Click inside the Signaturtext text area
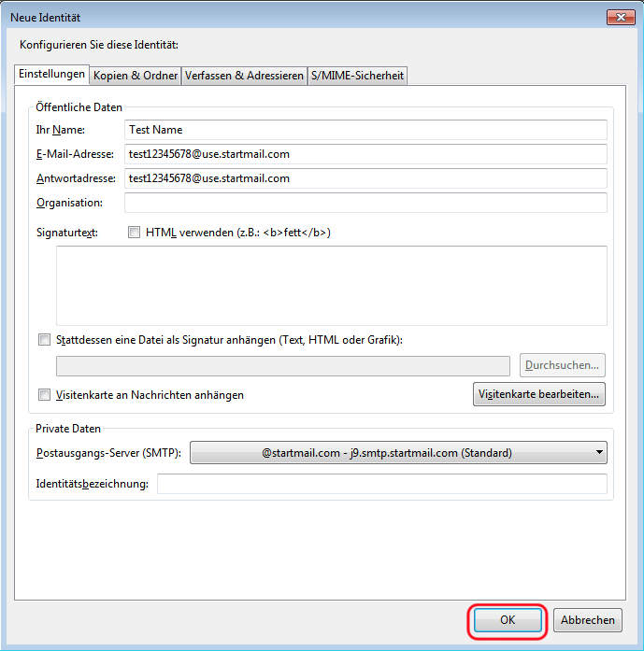 332,286
